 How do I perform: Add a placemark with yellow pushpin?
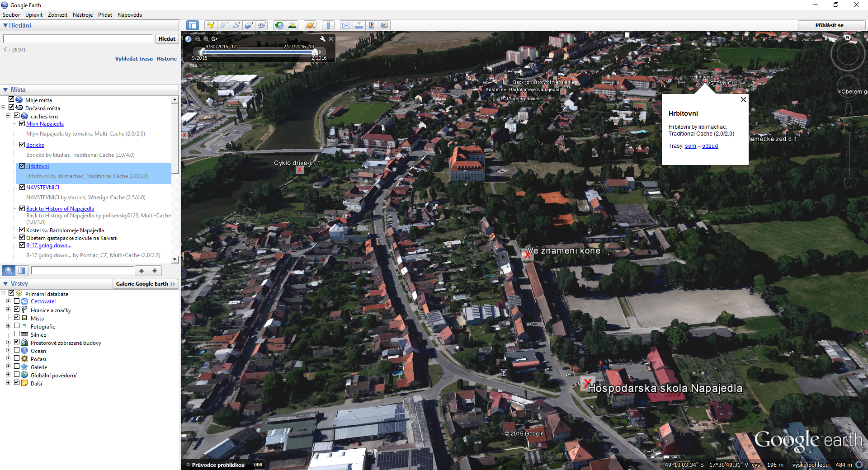tap(211, 25)
